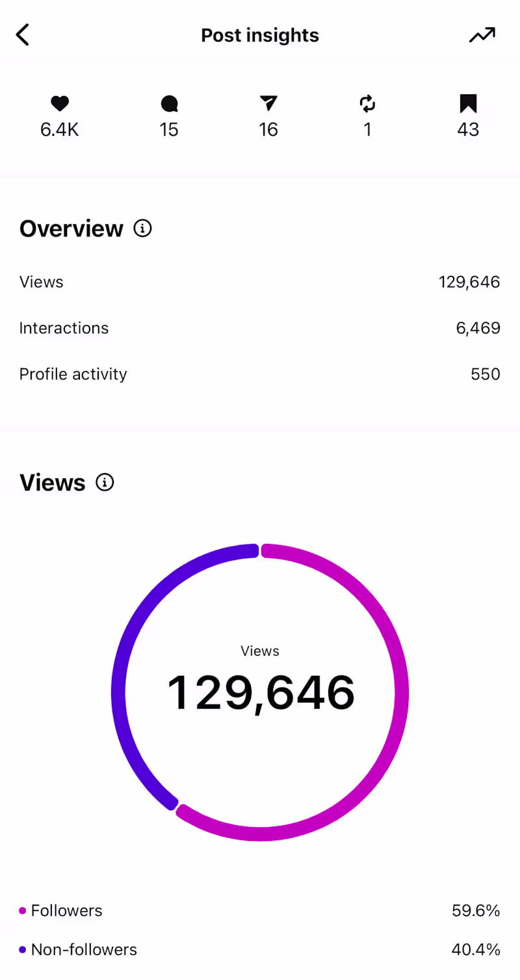The height and width of the screenshot is (980, 520).
Task: Open comments via the comment bubble icon
Action: (x=169, y=103)
